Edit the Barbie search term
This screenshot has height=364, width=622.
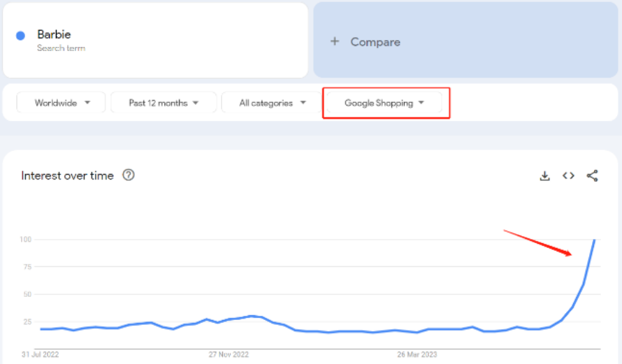pyautogui.click(x=54, y=35)
